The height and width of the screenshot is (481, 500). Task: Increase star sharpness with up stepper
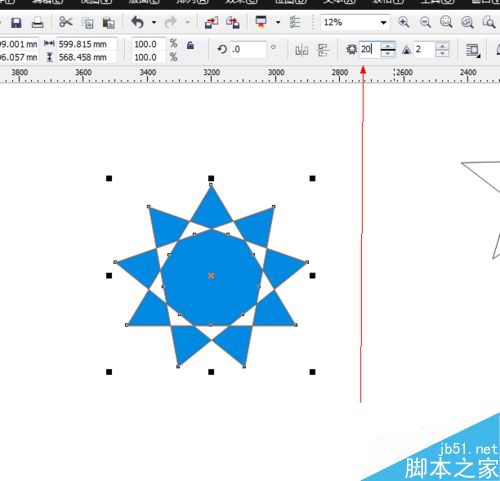click(442, 46)
